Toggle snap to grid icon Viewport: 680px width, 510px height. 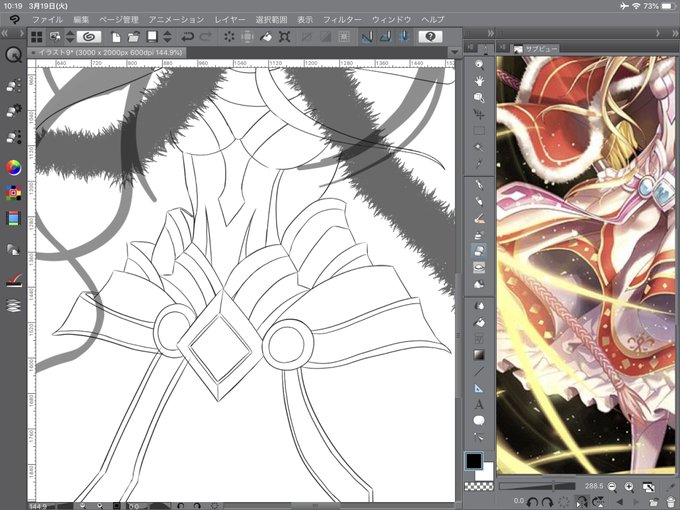coord(404,37)
